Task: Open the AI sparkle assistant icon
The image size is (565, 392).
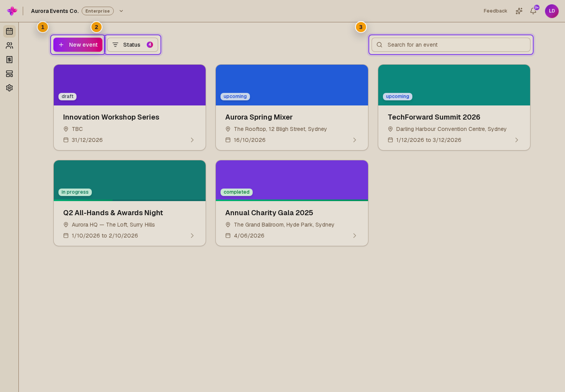Action: click(519, 11)
